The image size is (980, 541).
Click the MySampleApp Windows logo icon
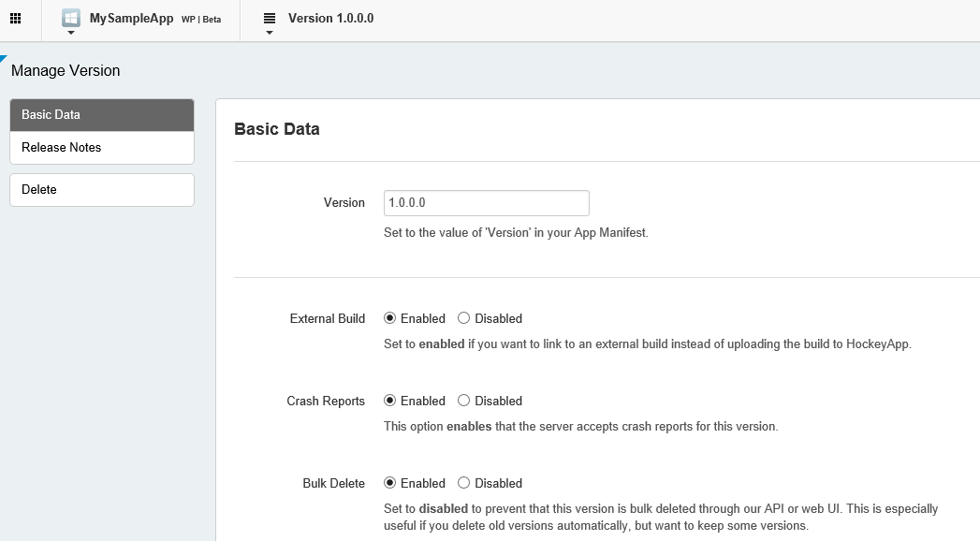71,18
